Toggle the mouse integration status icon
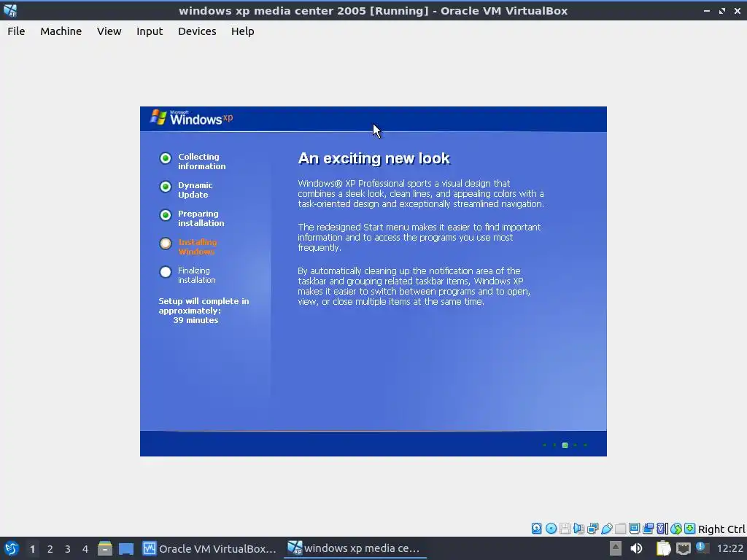Image resolution: width=747 pixels, height=560 pixels. tap(676, 529)
